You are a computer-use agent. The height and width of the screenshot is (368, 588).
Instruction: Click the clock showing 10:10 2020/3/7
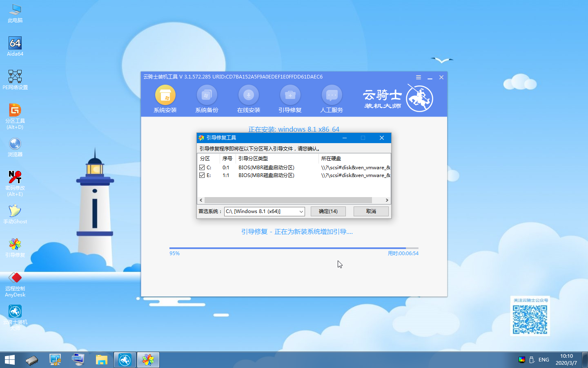(566, 360)
